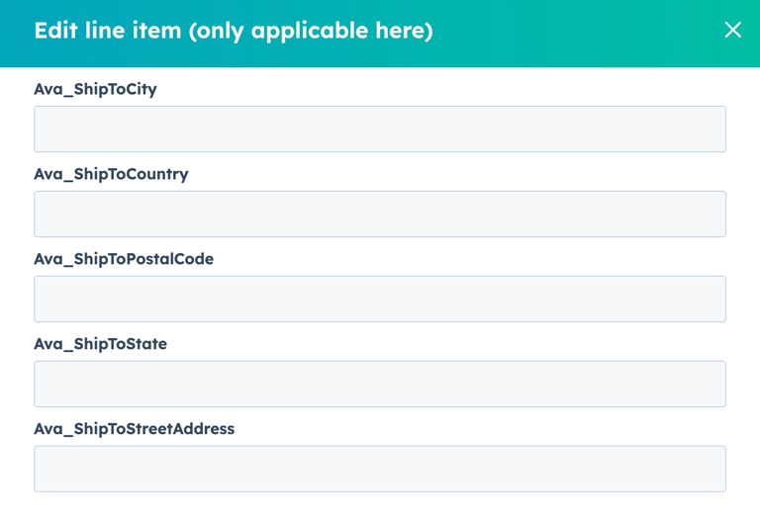Click the Ava_ShipToCity input field
This screenshot has height=532, width=760.
click(379, 130)
